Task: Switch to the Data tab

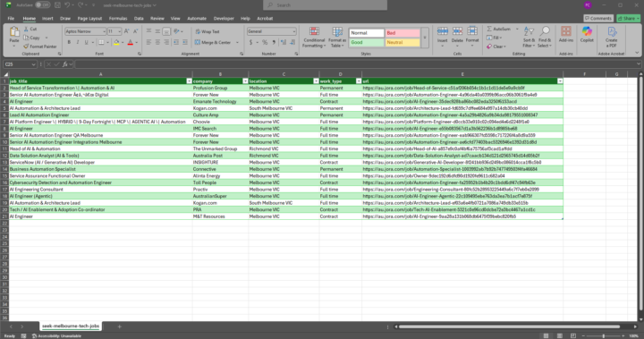Action: pos(139,19)
